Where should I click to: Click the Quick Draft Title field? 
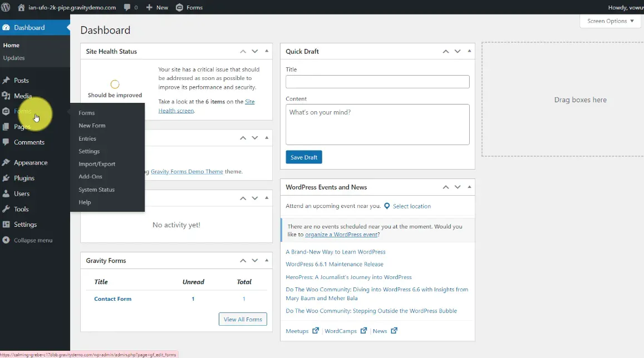point(377,82)
